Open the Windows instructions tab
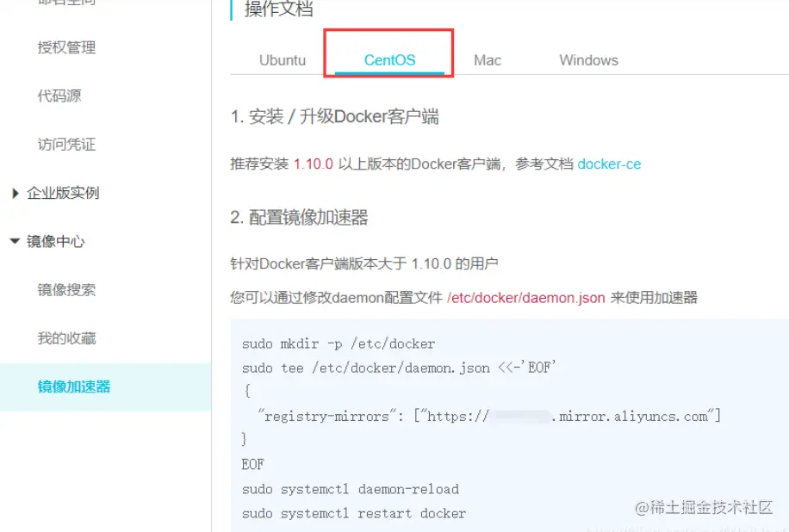The height and width of the screenshot is (532, 789). pyautogui.click(x=587, y=59)
